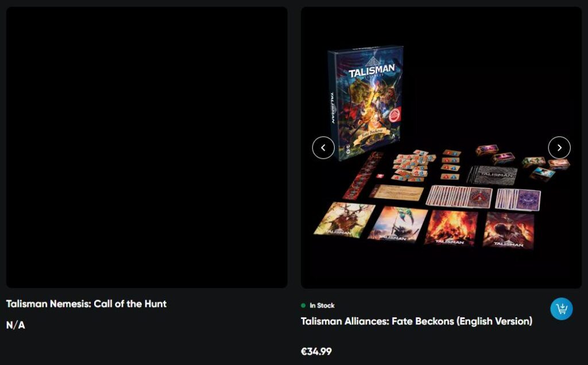Open Talisman Alliances: Fate Beckons (English Version) title

(x=417, y=321)
